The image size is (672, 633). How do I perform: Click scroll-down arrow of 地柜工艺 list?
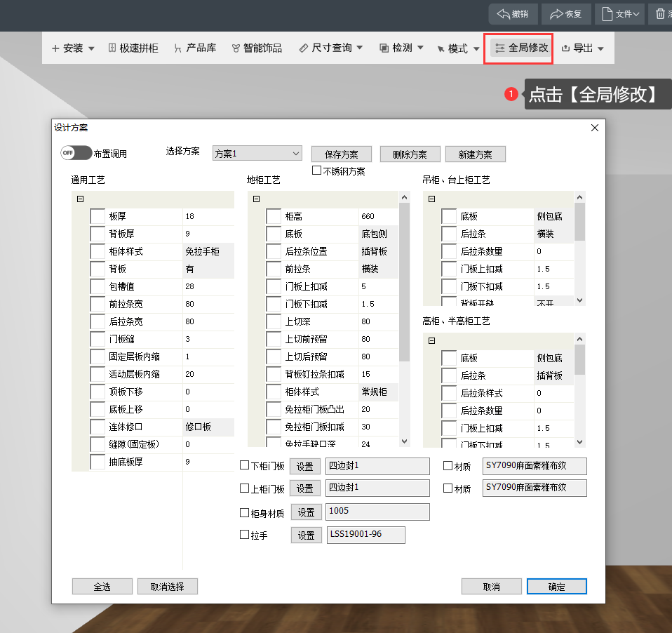404,441
